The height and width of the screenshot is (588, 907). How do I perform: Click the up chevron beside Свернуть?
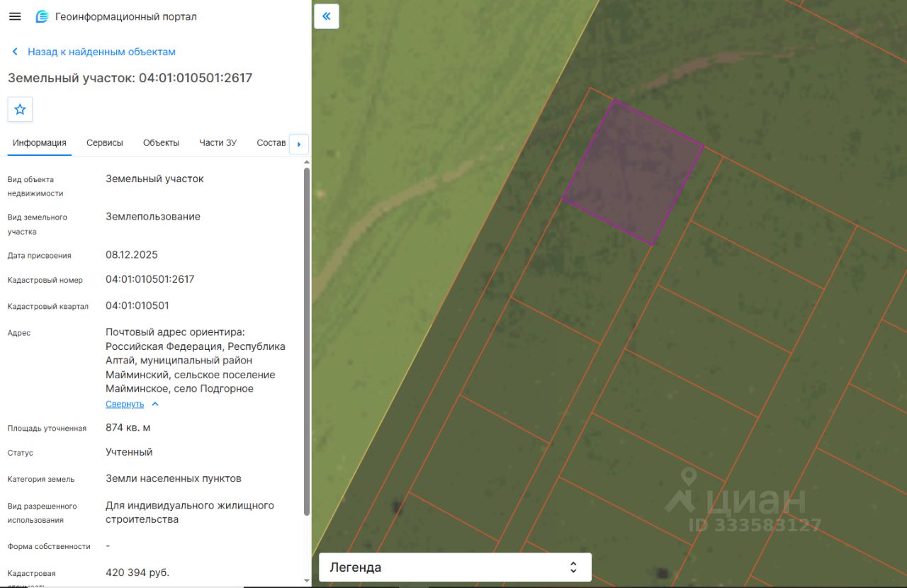(155, 404)
